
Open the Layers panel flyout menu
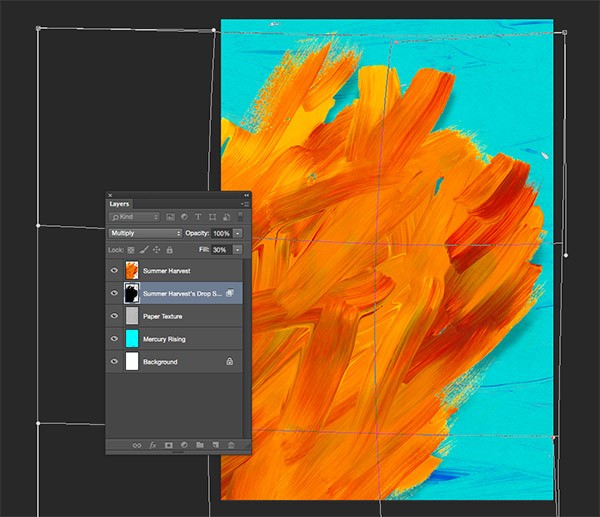(x=245, y=204)
